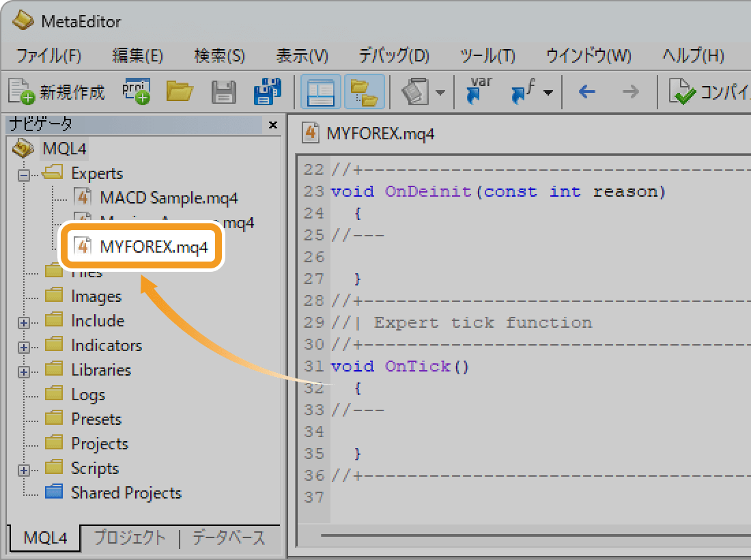Click the function list (f) icon
Screen dimensions: 751x560
523,91
